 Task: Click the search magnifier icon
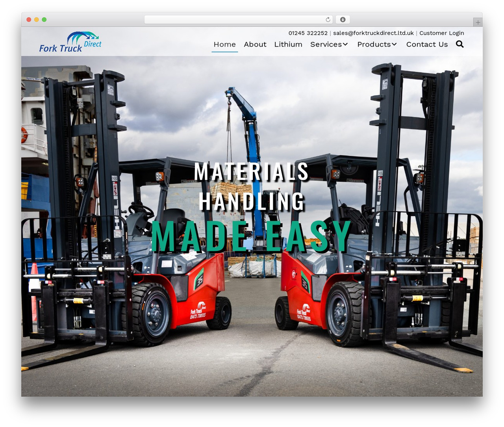[460, 44]
